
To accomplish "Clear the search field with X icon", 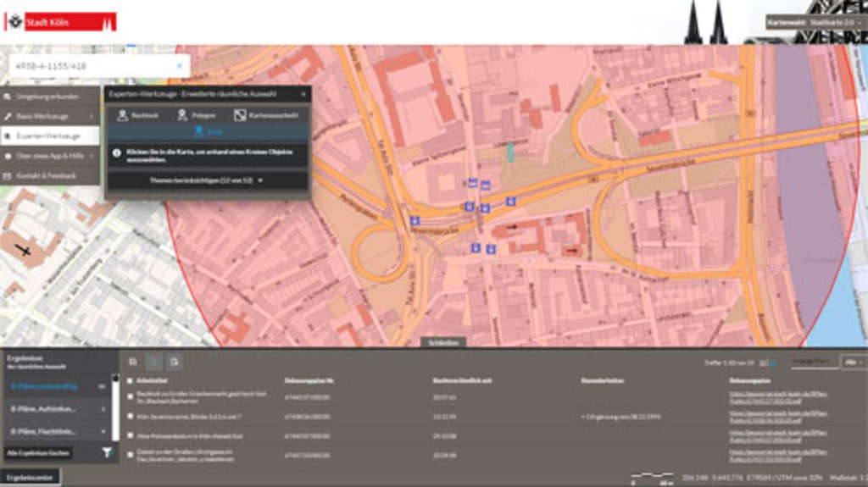I will (x=179, y=65).
